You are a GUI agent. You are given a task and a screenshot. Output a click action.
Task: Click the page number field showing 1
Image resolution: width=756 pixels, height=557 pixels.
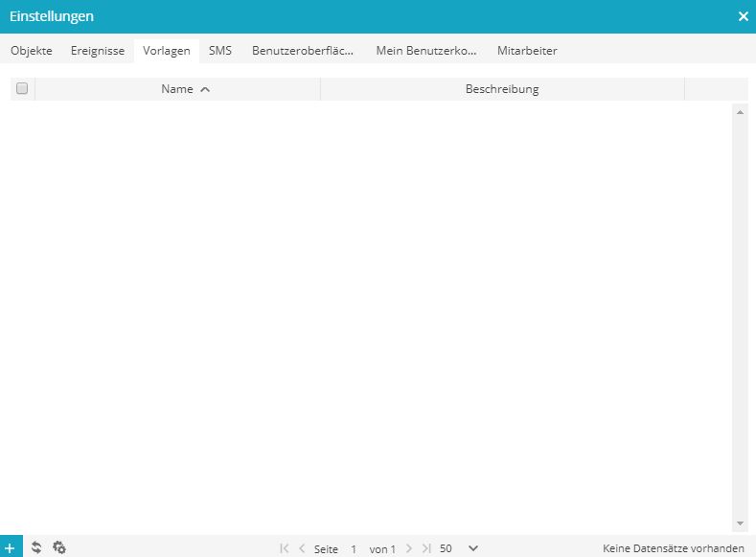coord(354,548)
